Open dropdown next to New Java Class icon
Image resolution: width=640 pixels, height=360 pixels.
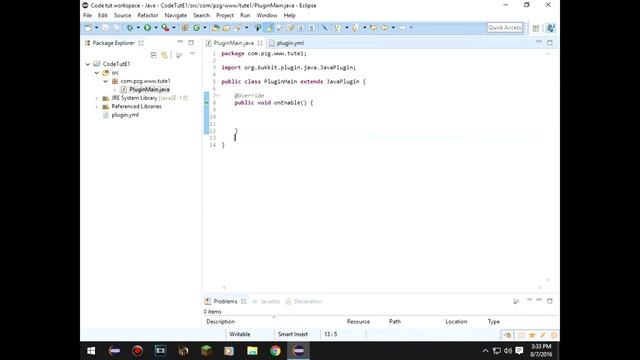click(205, 28)
